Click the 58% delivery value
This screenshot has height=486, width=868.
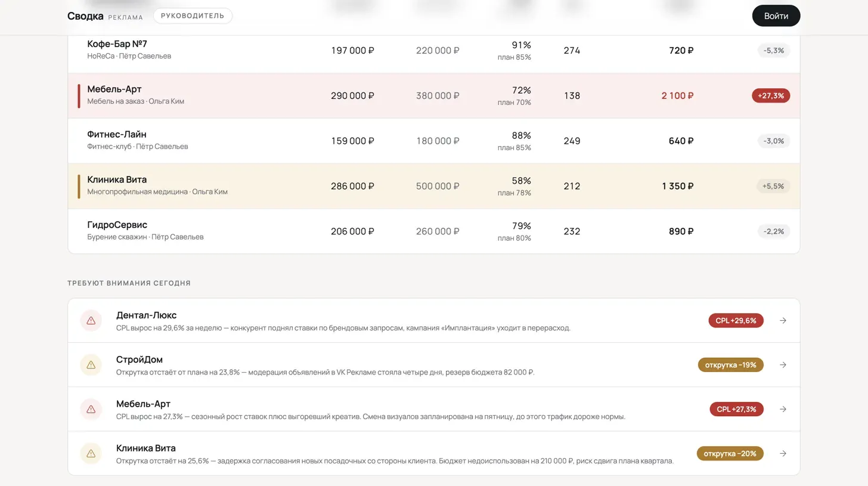[x=521, y=181]
